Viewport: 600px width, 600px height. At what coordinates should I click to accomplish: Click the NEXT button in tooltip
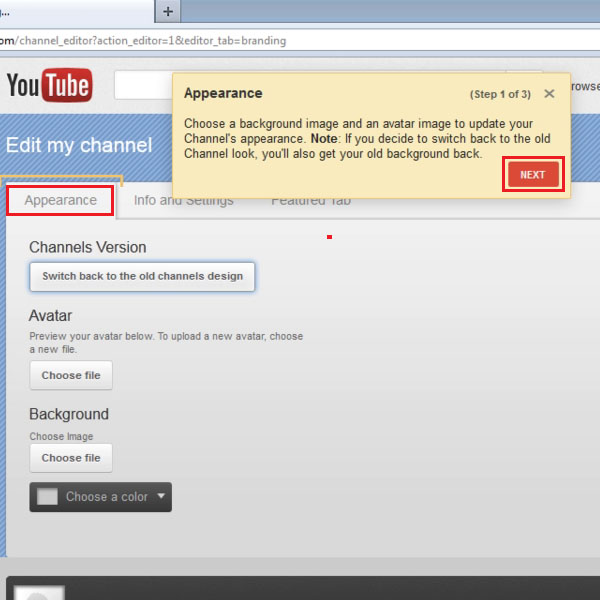533,174
